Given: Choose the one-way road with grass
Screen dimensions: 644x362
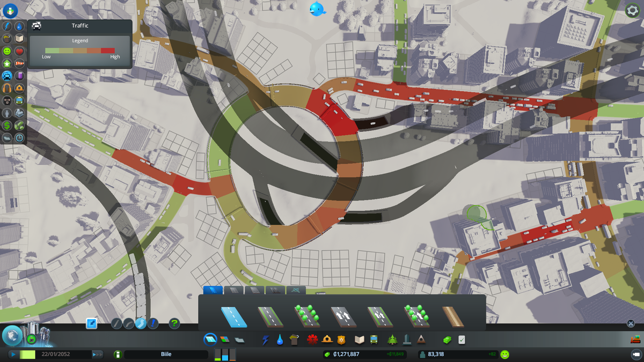Looking at the screenshot, I should pyautogui.click(x=379, y=316).
